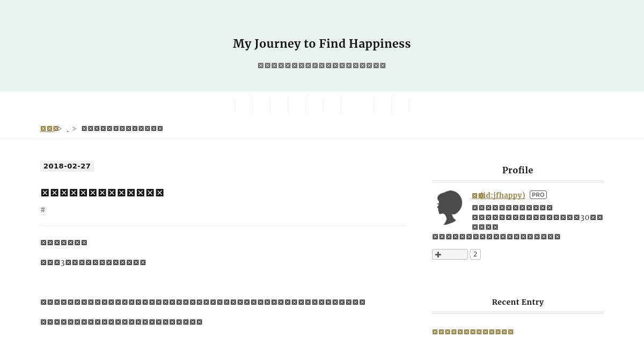Open the silhouette profile avatar image
644x338 pixels.
[449, 208]
